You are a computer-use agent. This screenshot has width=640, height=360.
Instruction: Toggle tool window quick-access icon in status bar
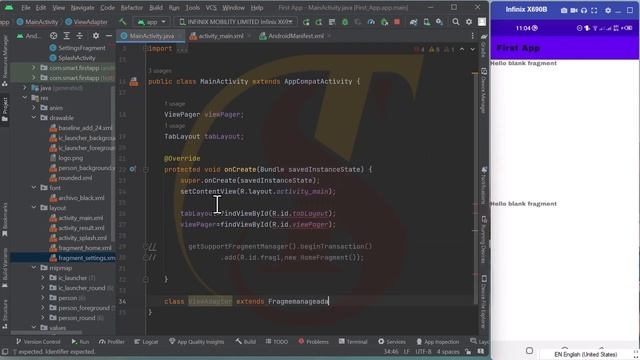[x=5, y=351]
